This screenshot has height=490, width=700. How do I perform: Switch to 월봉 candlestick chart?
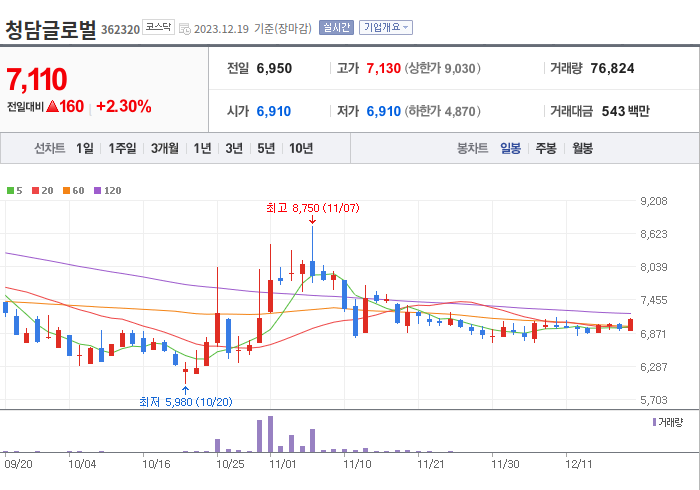(x=583, y=148)
